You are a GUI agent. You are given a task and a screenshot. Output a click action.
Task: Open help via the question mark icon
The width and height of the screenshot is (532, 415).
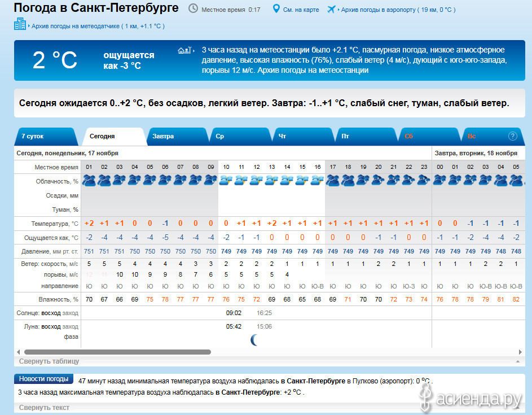512,136
